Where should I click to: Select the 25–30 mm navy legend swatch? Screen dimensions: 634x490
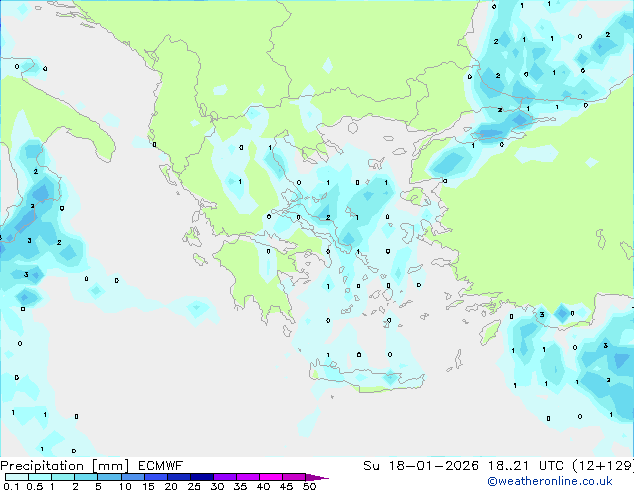coord(202,477)
